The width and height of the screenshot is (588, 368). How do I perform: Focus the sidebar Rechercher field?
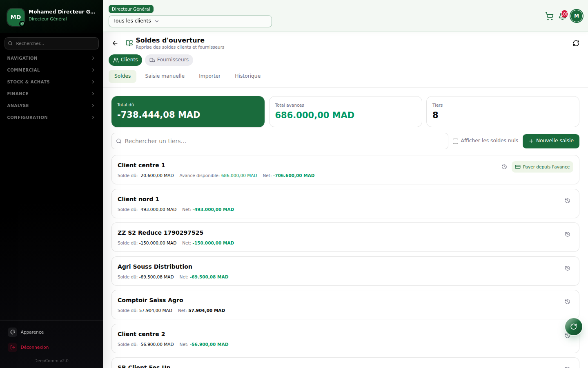[x=51, y=43]
